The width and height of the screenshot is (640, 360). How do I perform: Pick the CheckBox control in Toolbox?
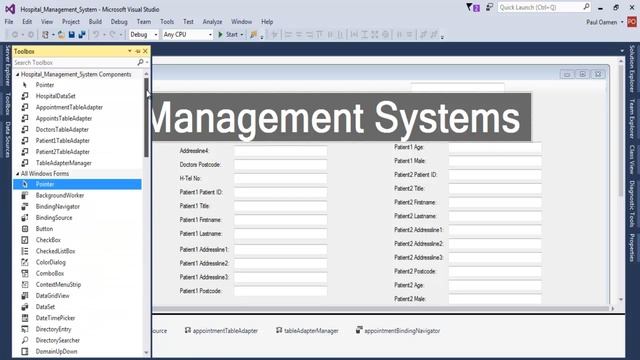pyautogui.click(x=48, y=240)
